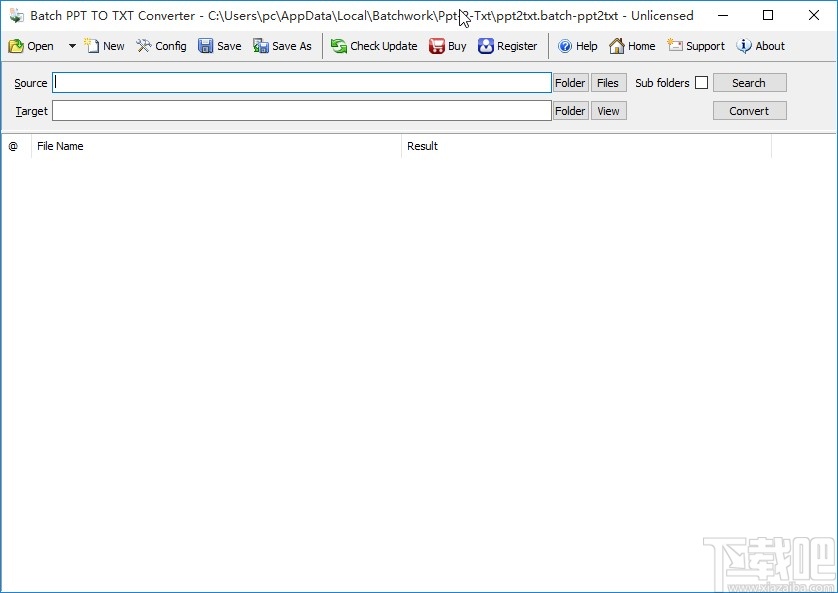Save the batch with Save As
838x593 pixels.
point(282,45)
